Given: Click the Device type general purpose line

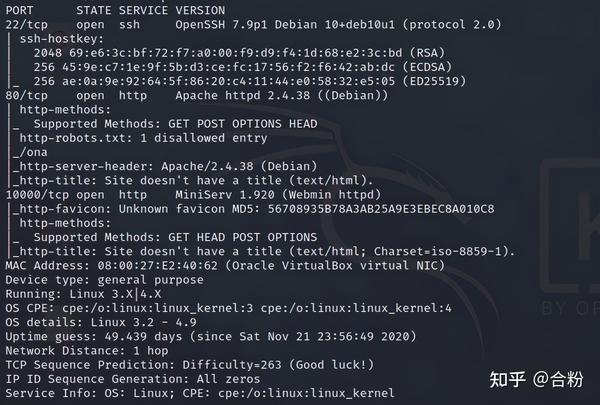Looking at the screenshot, I should [x=104, y=279].
